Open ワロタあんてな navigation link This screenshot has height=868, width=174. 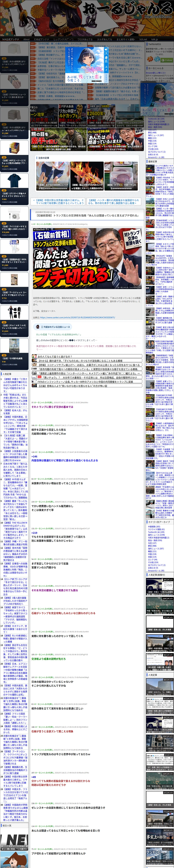(x=85, y=39)
